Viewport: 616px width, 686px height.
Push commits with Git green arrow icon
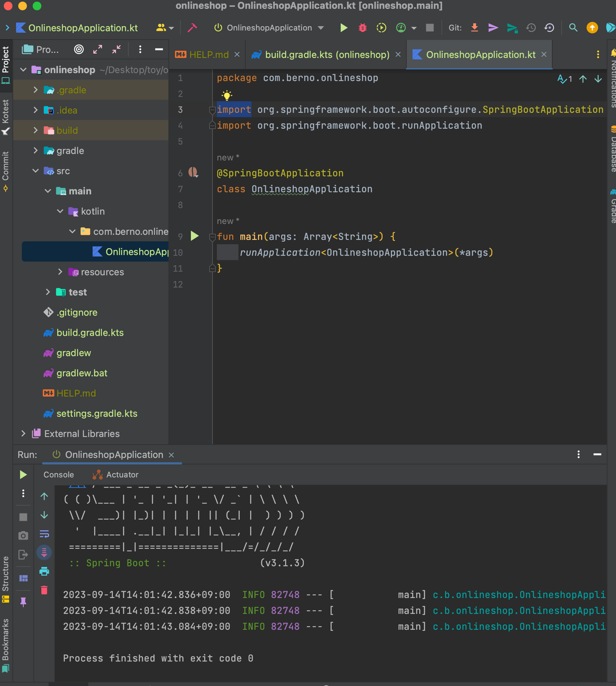512,28
